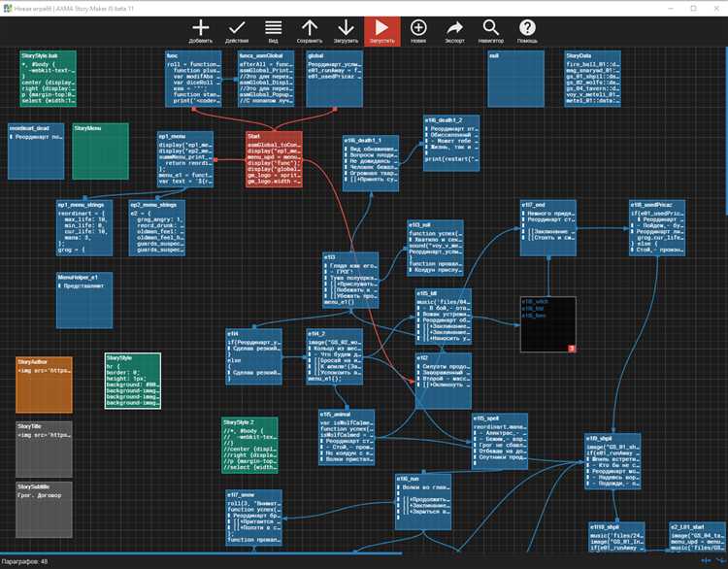The width and height of the screenshot is (728, 569).
Task: Select the e1t2 node
Action: point(444,381)
